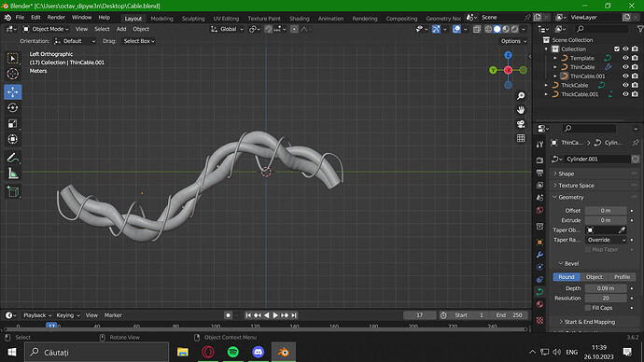Select ThickCable in the outliner
This screenshot has width=644, height=362.
coord(574,85)
